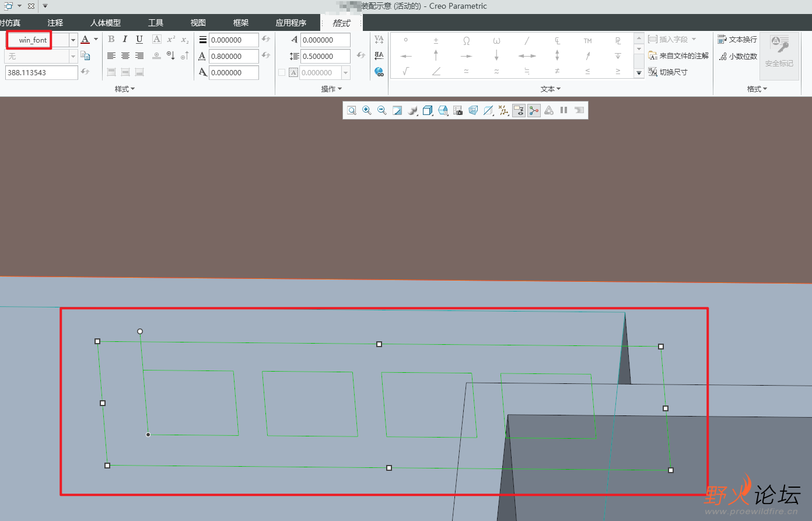Click the mirror text AB icon

pos(379,55)
